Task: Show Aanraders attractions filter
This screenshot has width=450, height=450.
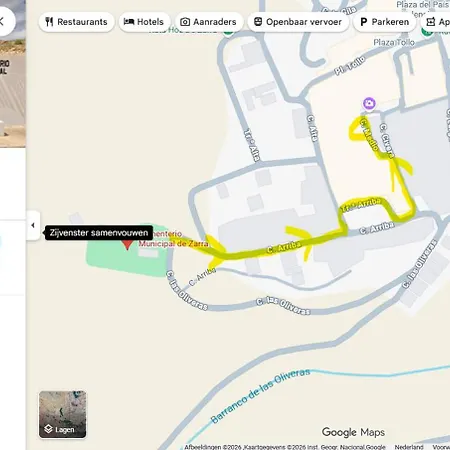Action: point(209,22)
